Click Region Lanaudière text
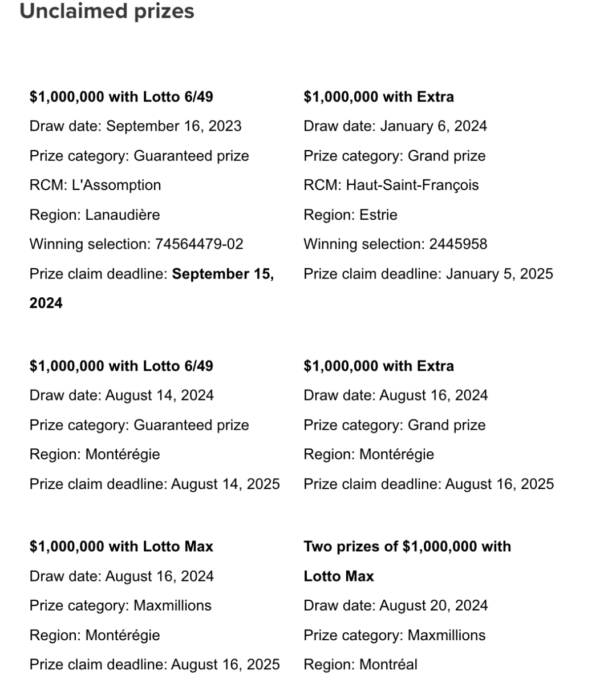Viewport: 616px width, 679px height. click(x=95, y=215)
